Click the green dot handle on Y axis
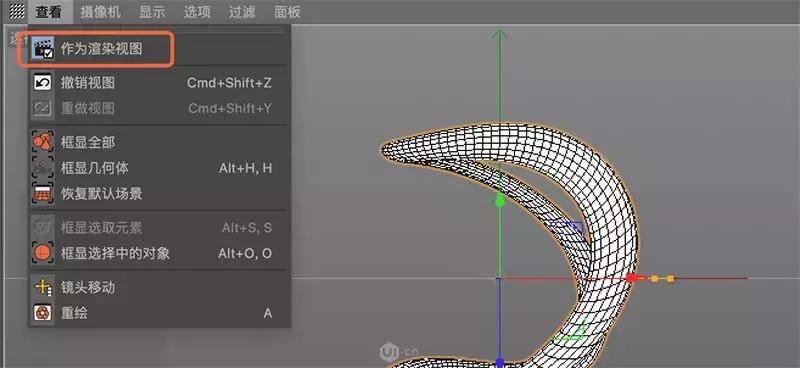Image resolution: width=800 pixels, height=368 pixels. [500, 202]
